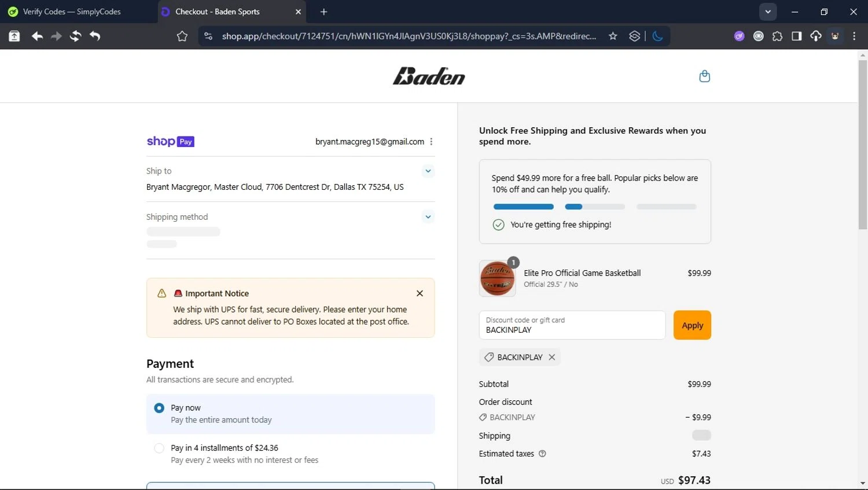Switch to Verify Codes SimplyCodes tab
868x490 pixels.
[x=79, y=12]
